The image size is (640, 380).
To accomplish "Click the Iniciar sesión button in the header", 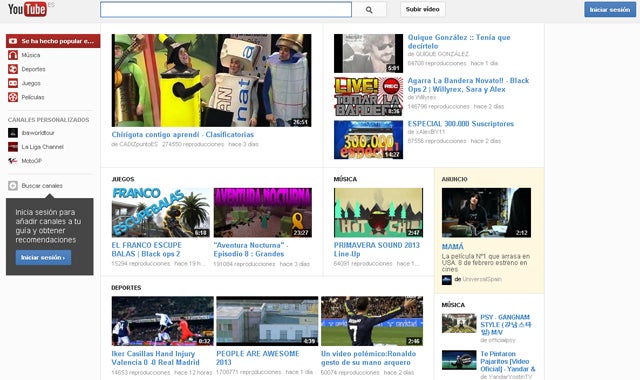I will click(610, 9).
